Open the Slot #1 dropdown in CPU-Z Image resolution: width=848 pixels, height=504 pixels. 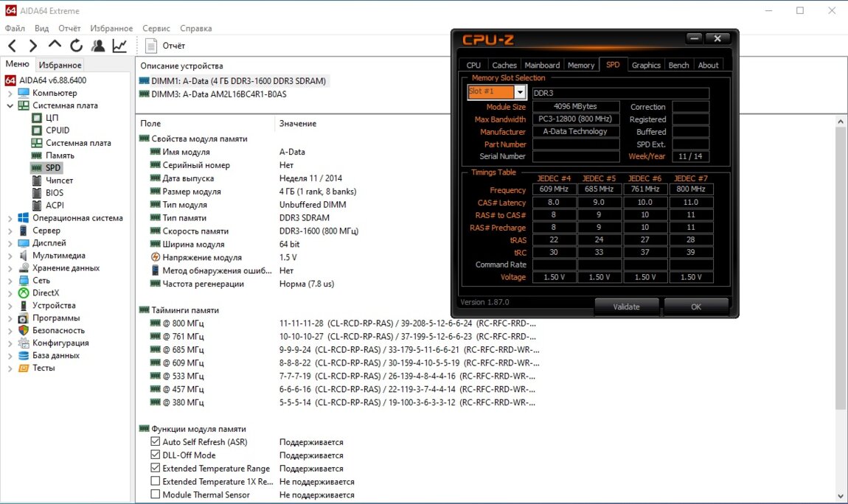[x=520, y=92]
